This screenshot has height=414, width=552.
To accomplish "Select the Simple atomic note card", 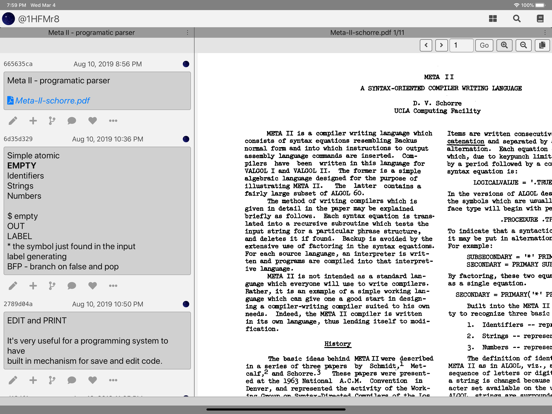I will point(97,211).
